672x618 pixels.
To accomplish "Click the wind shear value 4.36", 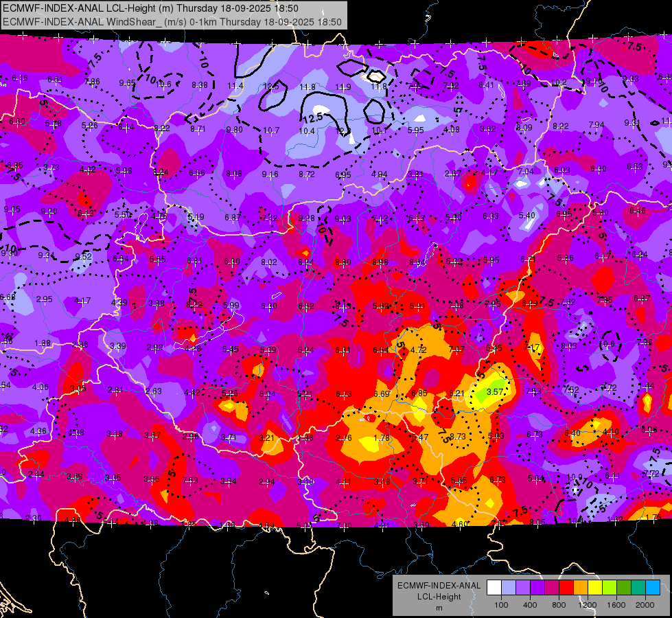I will (38, 431).
